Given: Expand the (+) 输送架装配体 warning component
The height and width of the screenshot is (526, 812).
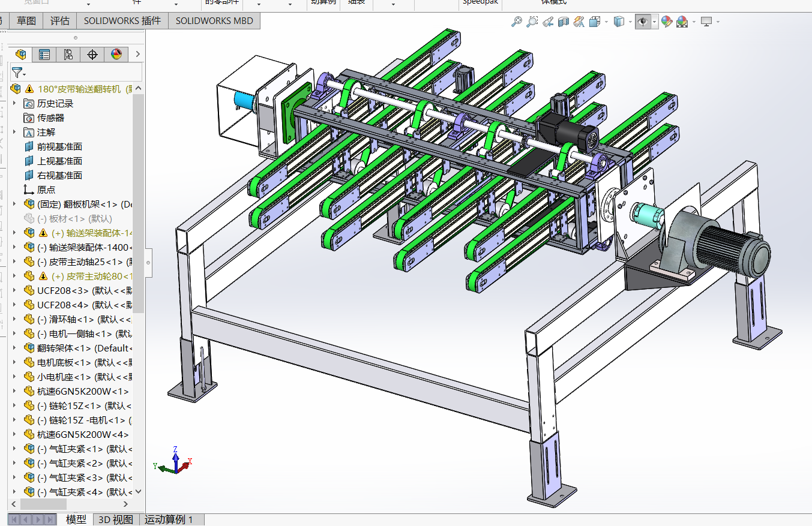Looking at the screenshot, I should tap(14, 233).
